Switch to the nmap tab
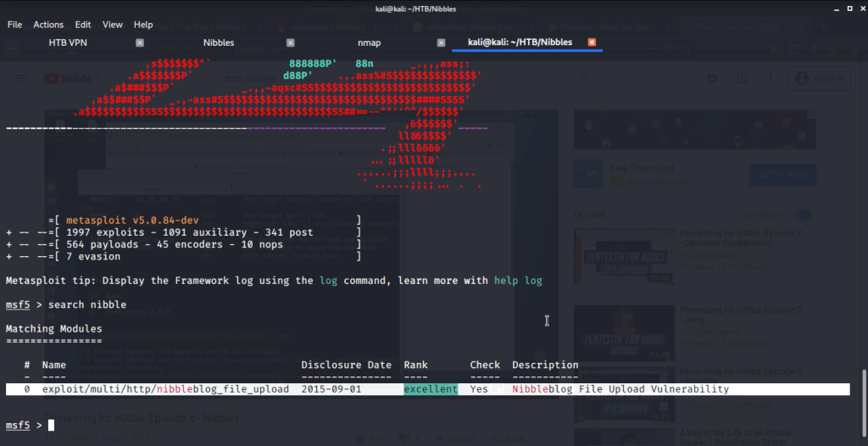The height and width of the screenshot is (446, 868). pyautogui.click(x=369, y=42)
